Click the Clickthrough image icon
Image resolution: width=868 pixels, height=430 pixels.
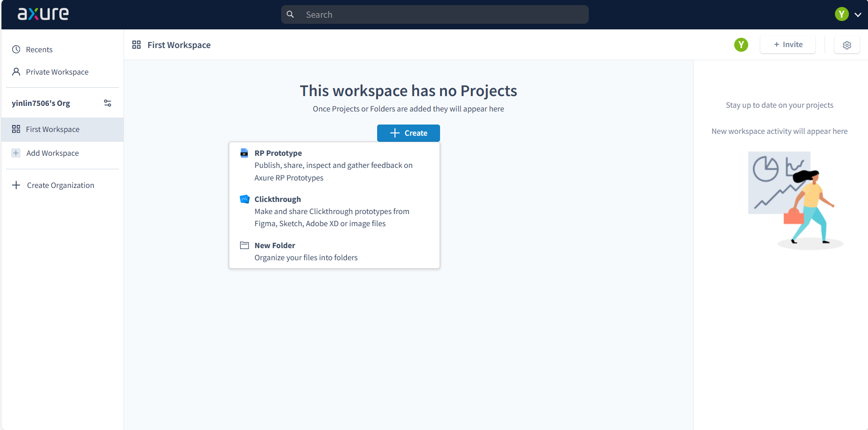tap(245, 199)
